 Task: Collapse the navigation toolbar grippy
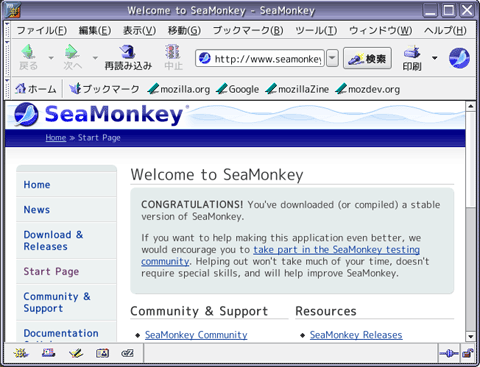(7, 58)
